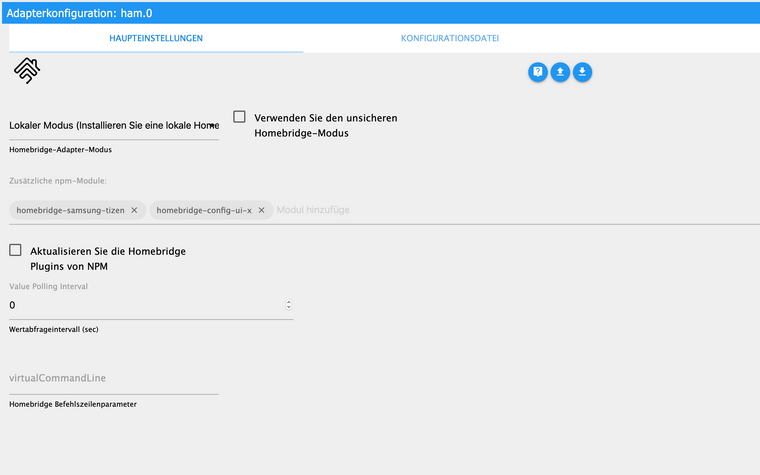Click the upload configuration icon button

[x=560, y=72]
